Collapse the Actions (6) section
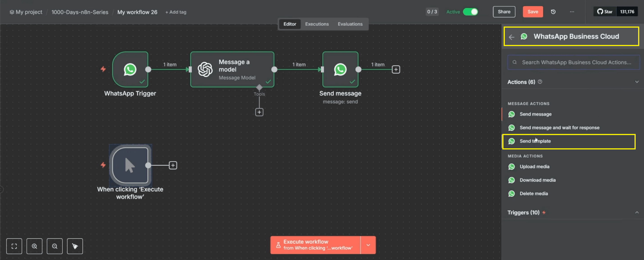644x260 pixels. [637, 82]
